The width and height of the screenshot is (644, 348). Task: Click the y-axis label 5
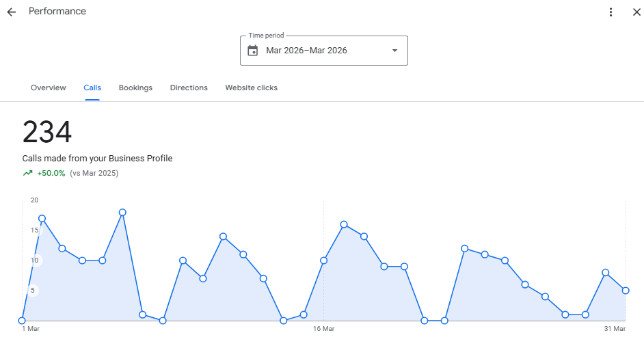pos(33,290)
